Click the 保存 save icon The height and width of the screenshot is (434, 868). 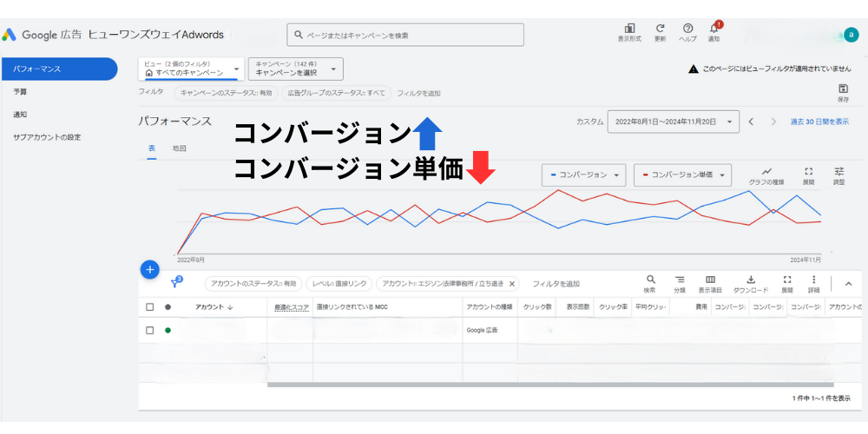pyautogui.click(x=843, y=89)
